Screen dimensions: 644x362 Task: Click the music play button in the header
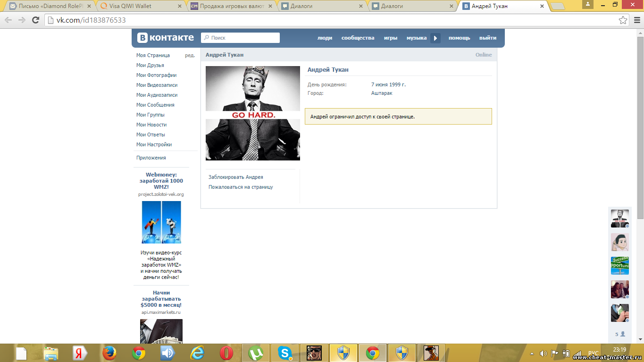(x=435, y=38)
